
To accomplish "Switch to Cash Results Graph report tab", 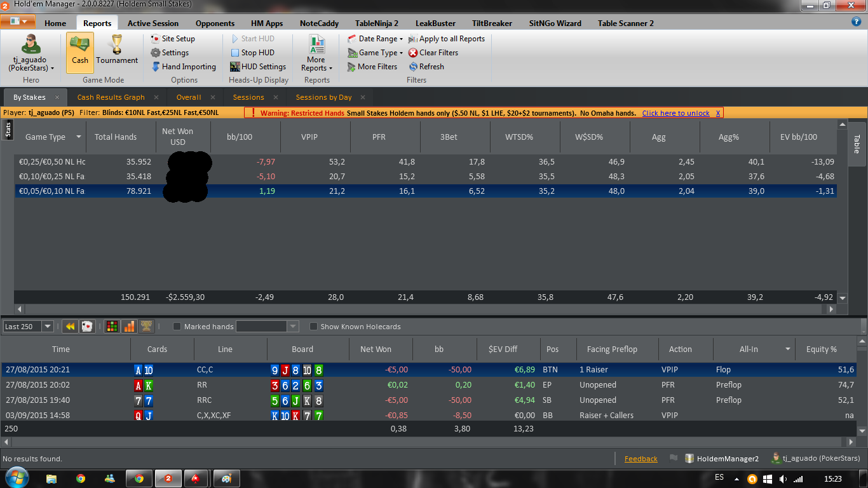I will click(x=111, y=97).
